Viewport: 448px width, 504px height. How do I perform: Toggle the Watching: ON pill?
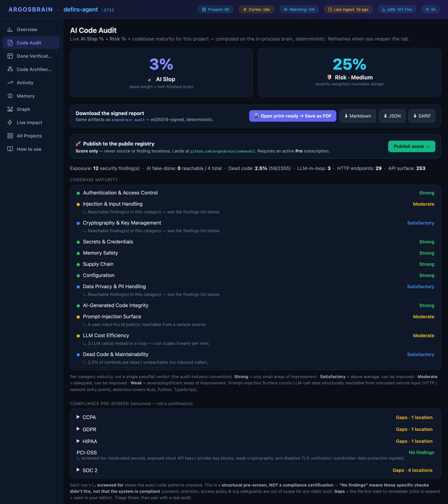click(299, 9)
